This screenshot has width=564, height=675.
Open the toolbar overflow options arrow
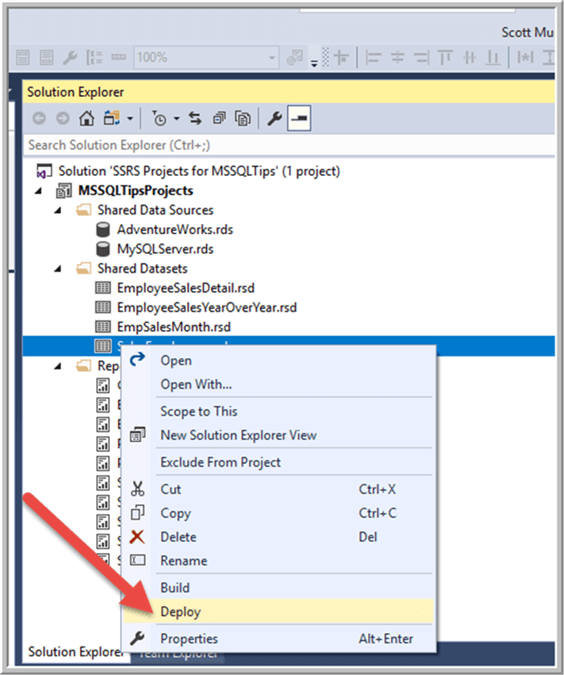click(314, 63)
